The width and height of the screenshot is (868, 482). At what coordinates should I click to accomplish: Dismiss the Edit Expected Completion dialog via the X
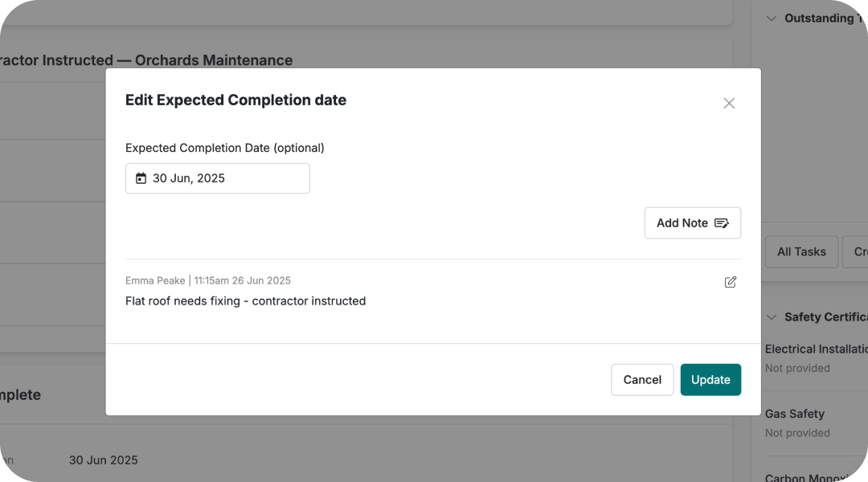tap(729, 103)
